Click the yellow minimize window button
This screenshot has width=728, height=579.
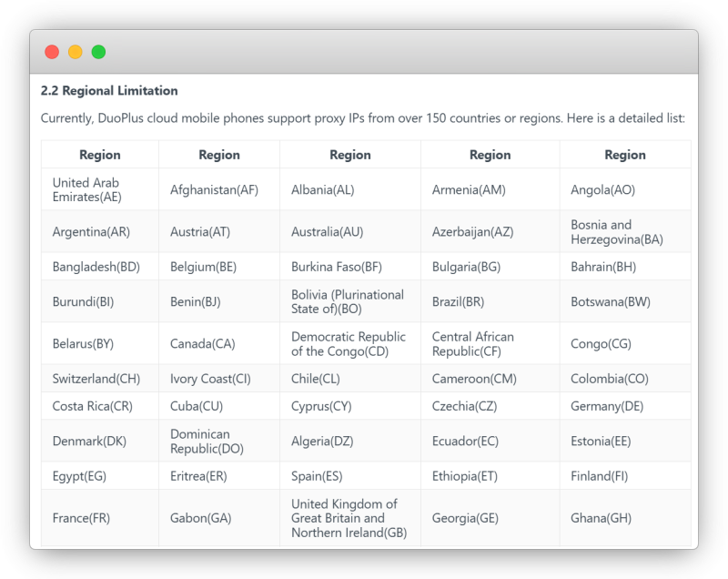[76, 52]
